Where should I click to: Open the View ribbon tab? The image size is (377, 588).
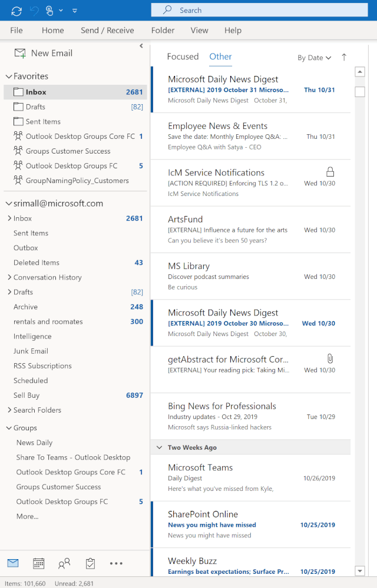coord(199,31)
